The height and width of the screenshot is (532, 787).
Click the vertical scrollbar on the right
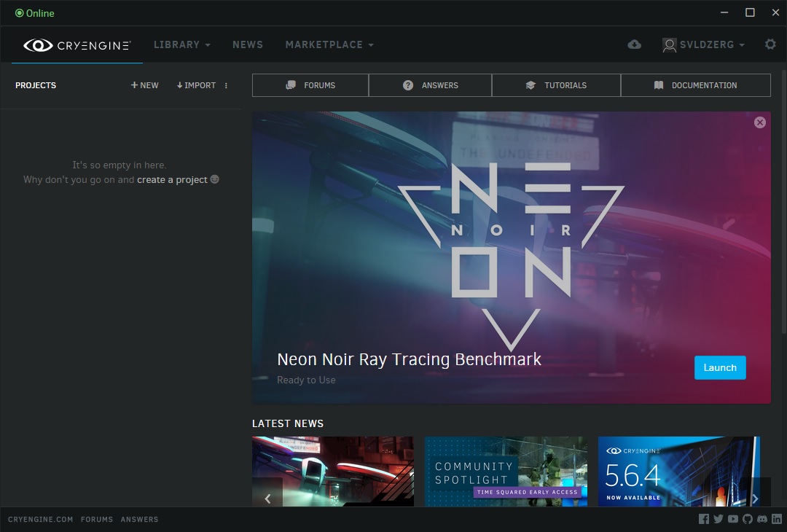coord(784,200)
